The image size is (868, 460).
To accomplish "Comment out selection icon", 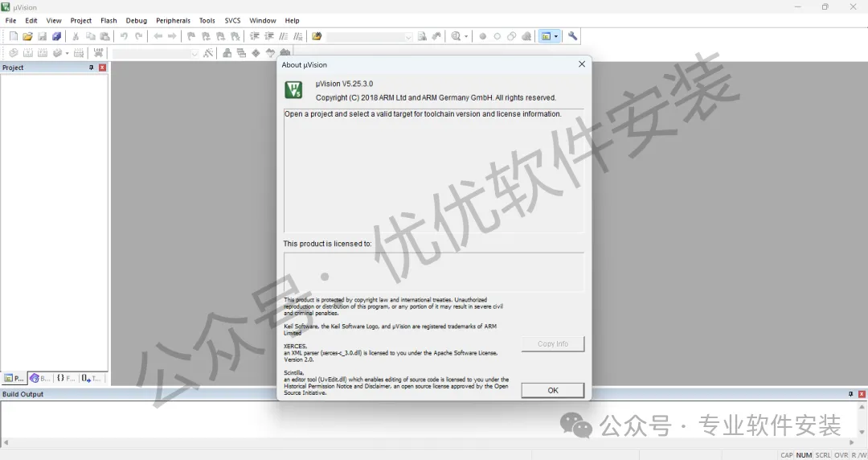I will [x=284, y=36].
